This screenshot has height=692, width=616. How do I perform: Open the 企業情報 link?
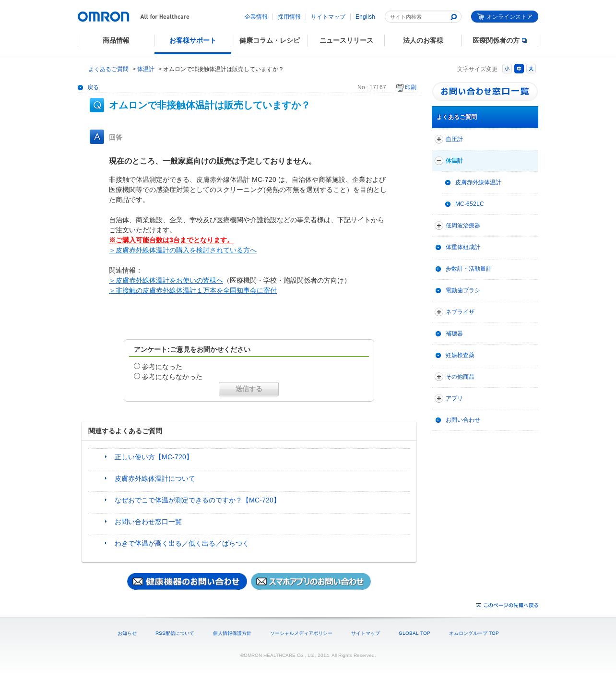coord(256,17)
